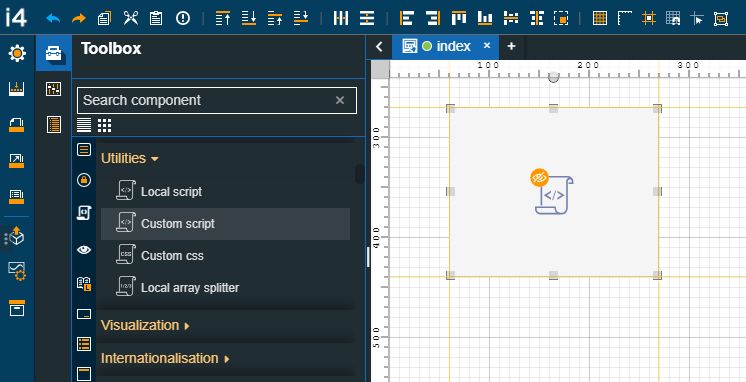Image resolution: width=746 pixels, height=382 pixels.
Task: Click the eye category icon in toolbox strip
Action: pos(84,249)
